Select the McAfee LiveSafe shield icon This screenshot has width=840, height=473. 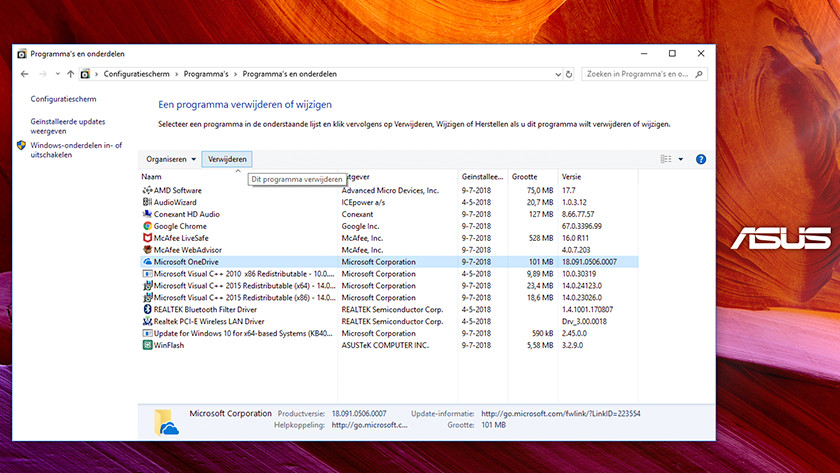point(147,238)
